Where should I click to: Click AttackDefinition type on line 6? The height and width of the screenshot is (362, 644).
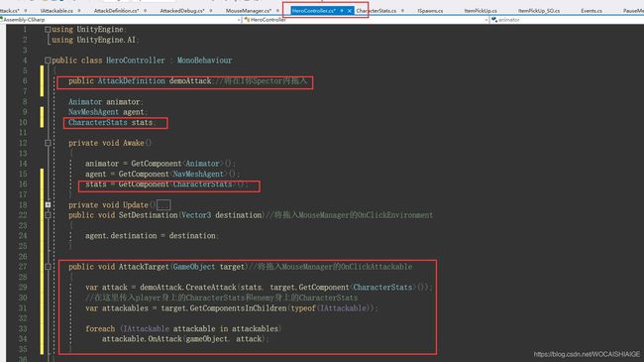click(132, 80)
